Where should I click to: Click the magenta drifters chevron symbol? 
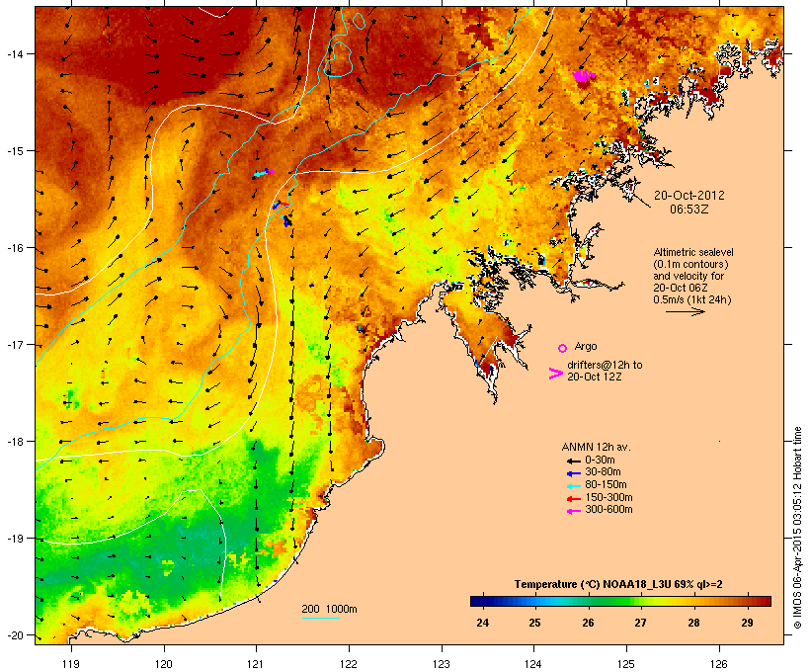[555, 374]
